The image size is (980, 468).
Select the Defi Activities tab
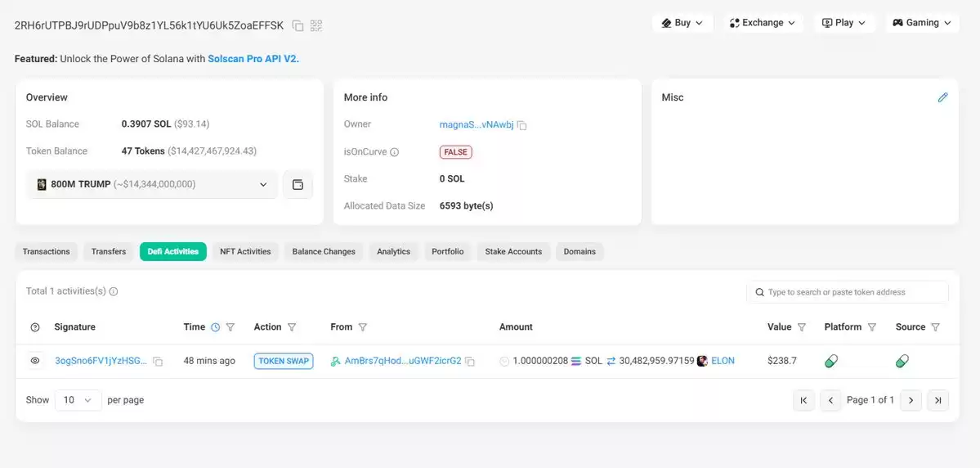(x=173, y=251)
